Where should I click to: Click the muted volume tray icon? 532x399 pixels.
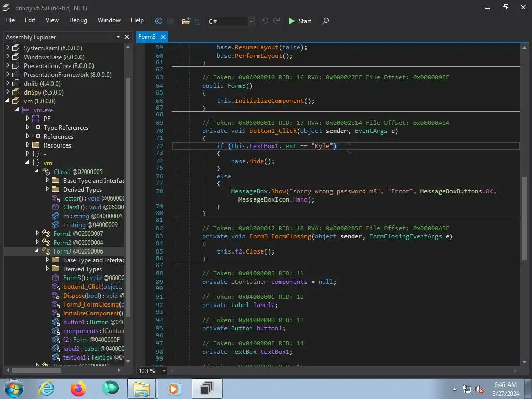[x=480, y=390]
